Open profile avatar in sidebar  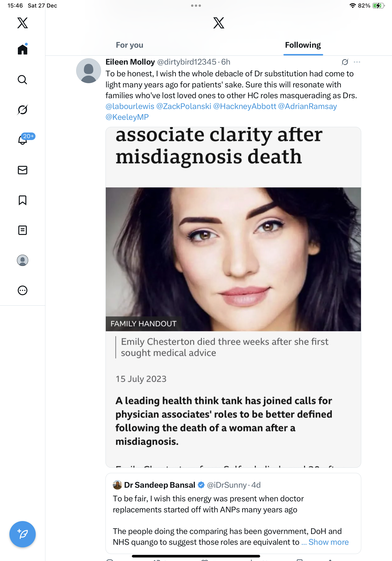pos(23,260)
